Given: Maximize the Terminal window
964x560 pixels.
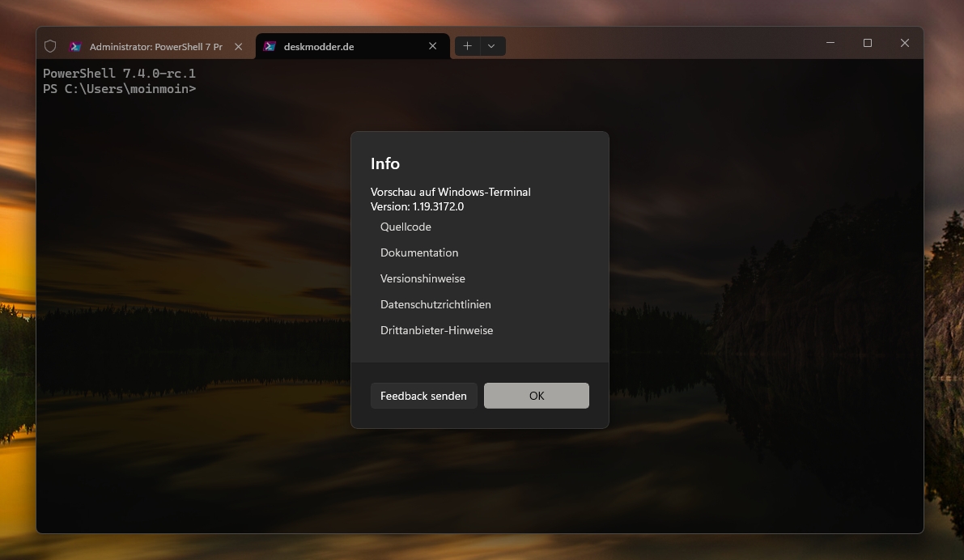Looking at the screenshot, I should point(868,43).
